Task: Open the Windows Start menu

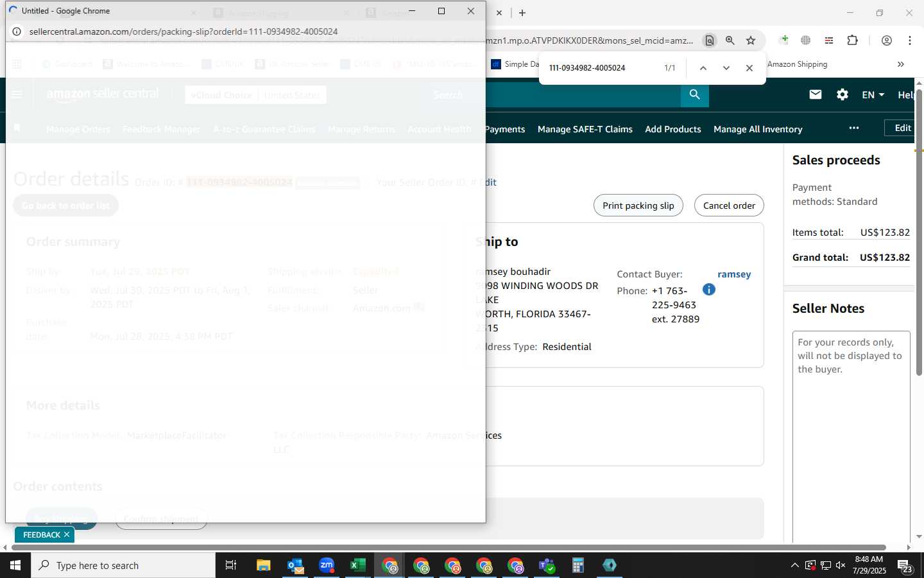Action: 15,565
